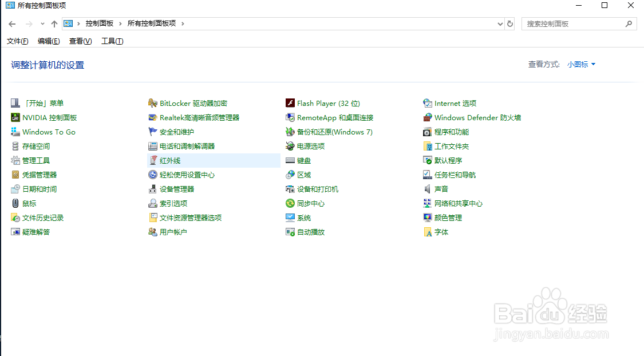Click the 控制面板 breadcrumb
The image size is (644, 356).
100,23
